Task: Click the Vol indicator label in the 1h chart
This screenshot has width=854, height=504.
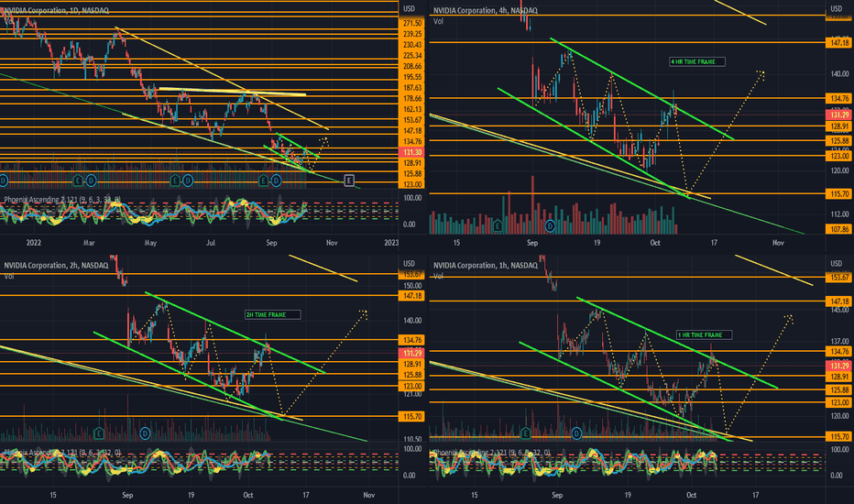Action: pos(438,276)
